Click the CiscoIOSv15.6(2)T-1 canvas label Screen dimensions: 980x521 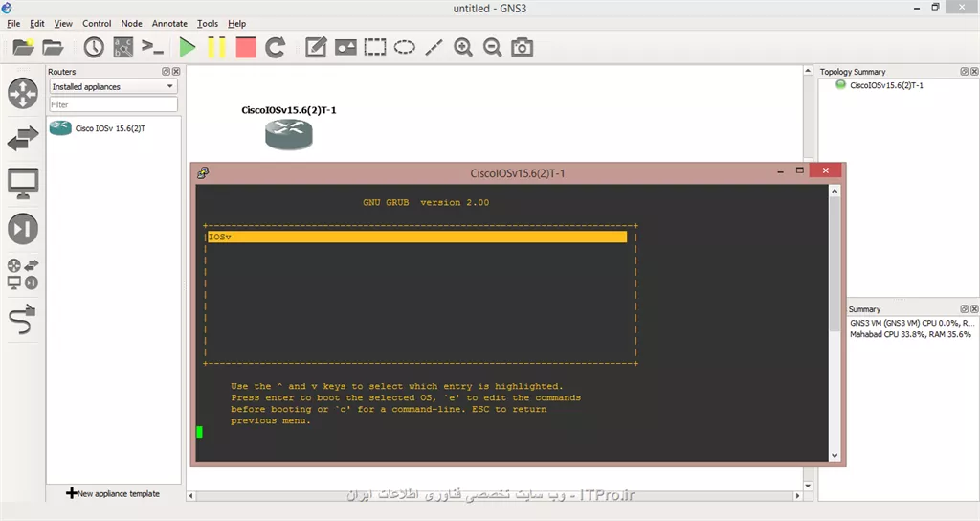coord(289,110)
